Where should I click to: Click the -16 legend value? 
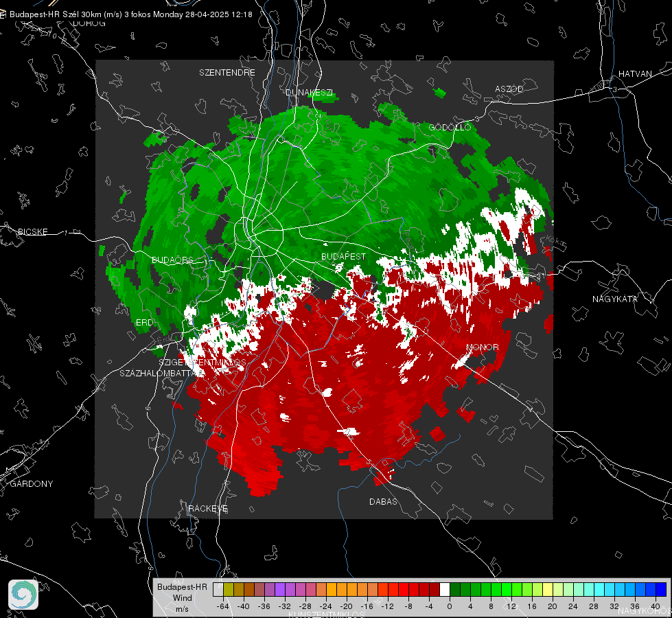pyautogui.click(x=367, y=606)
